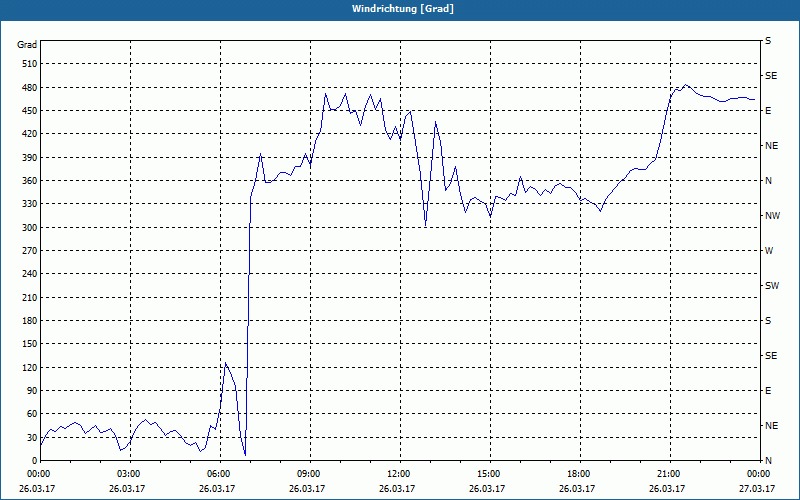Select the E compass label beside the 450 gridline

pyautogui.click(x=768, y=111)
